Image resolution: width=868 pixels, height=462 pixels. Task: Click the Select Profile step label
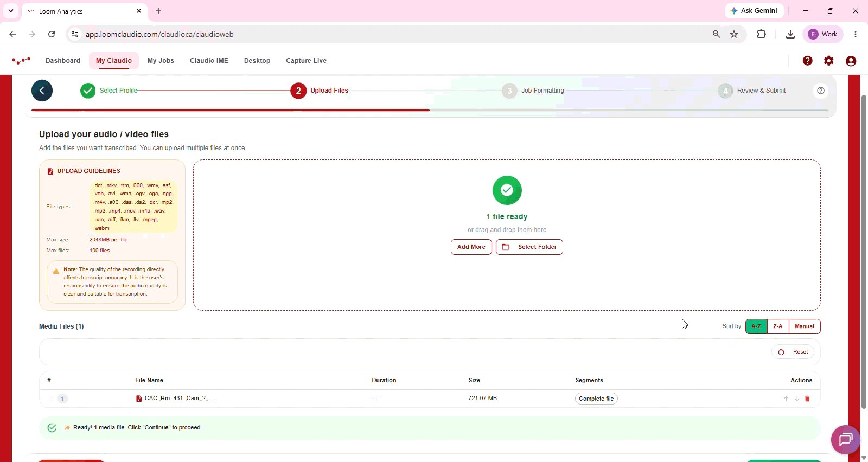pyautogui.click(x=118, y=91)
